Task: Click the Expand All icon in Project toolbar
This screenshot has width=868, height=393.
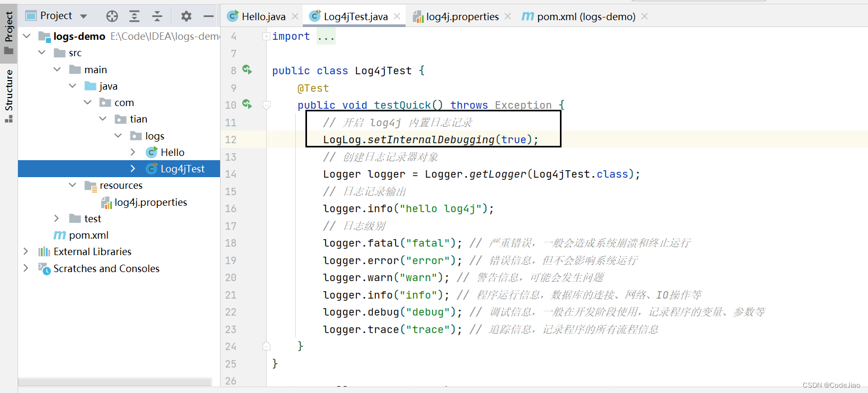Action: coord(135,16)
